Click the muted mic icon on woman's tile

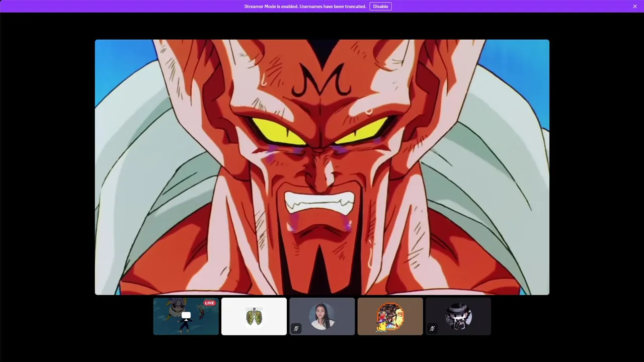[296, 328]
